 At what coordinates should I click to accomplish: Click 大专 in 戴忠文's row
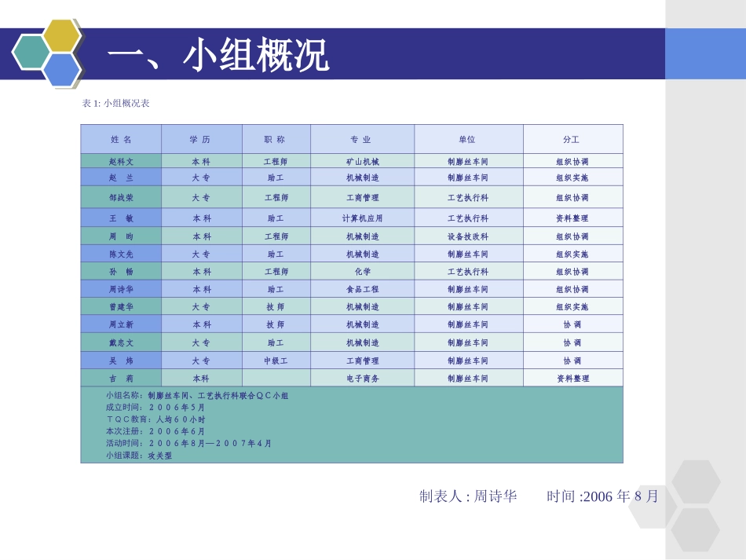(202, 342)
